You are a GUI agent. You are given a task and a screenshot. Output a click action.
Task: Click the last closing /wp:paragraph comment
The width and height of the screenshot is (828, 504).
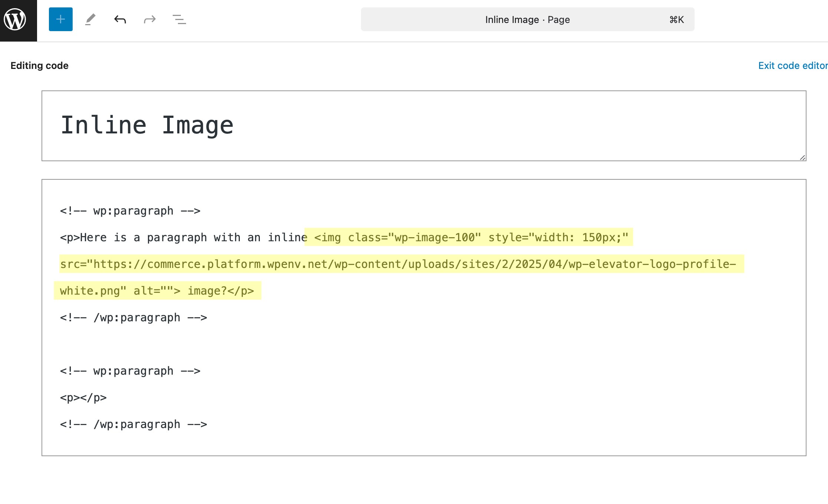[x=133, y=424]
